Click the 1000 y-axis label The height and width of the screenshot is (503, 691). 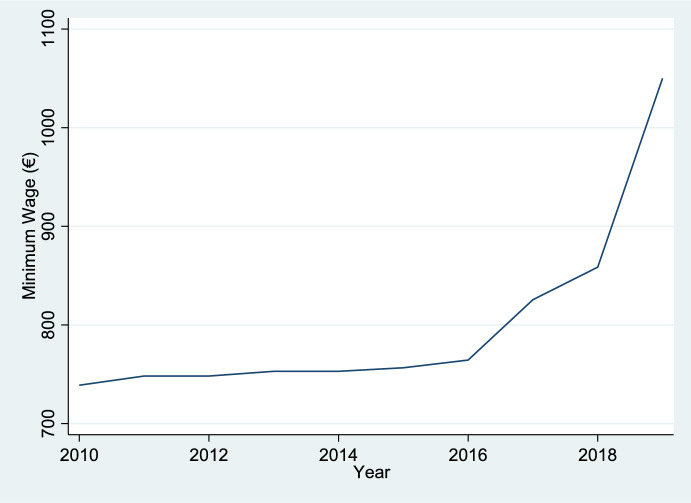point(47,128)
